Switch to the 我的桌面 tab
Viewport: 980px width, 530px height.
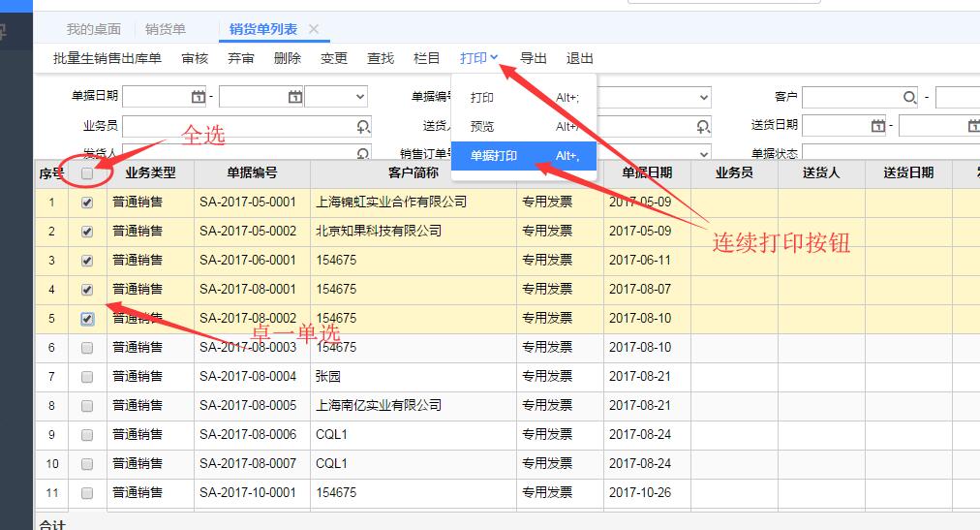(94, 29)
